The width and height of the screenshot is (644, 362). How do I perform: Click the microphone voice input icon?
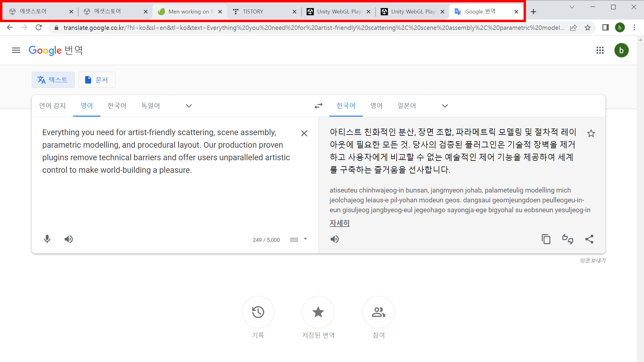[47, 239]
